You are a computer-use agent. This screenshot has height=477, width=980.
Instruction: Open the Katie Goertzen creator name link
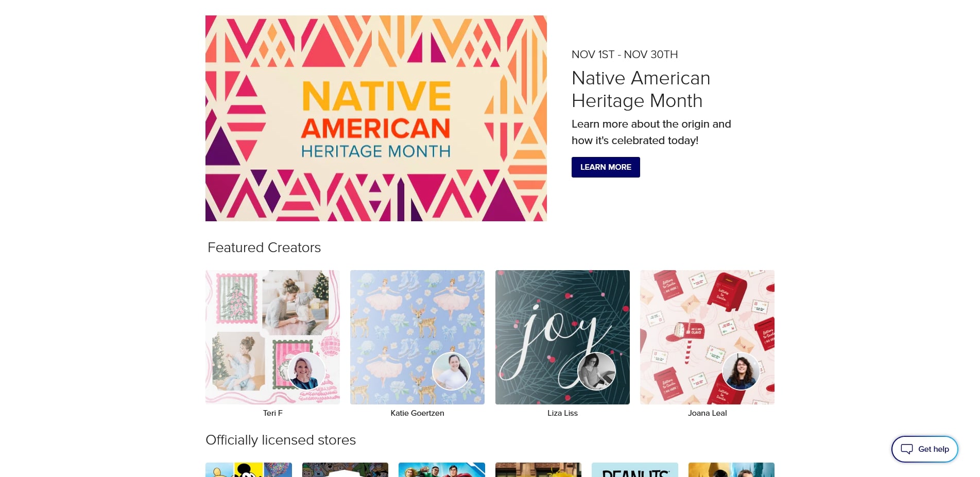click(x=417, y=413)
